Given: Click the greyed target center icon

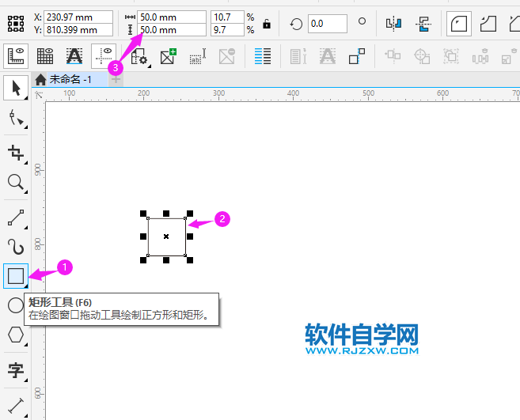Looking at the screenshot, I should tap(422, 56).
